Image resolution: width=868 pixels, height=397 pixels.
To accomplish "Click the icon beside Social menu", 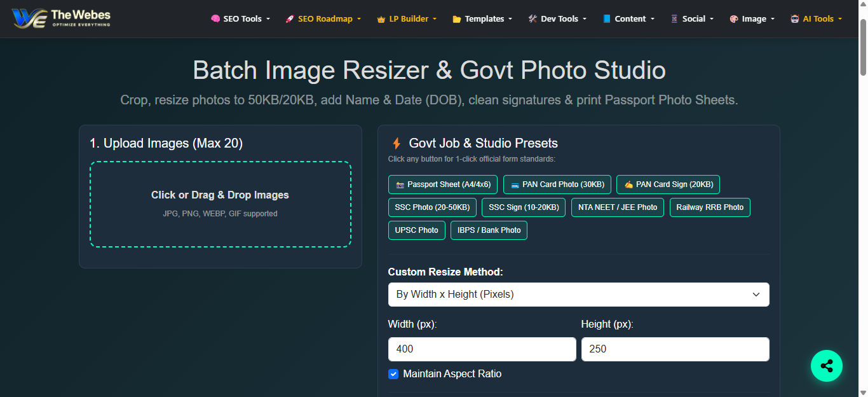I will pos(674,19).
